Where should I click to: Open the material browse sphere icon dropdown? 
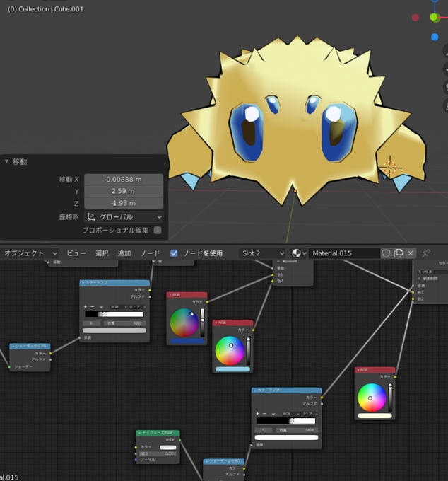click(x=299, y=253)
